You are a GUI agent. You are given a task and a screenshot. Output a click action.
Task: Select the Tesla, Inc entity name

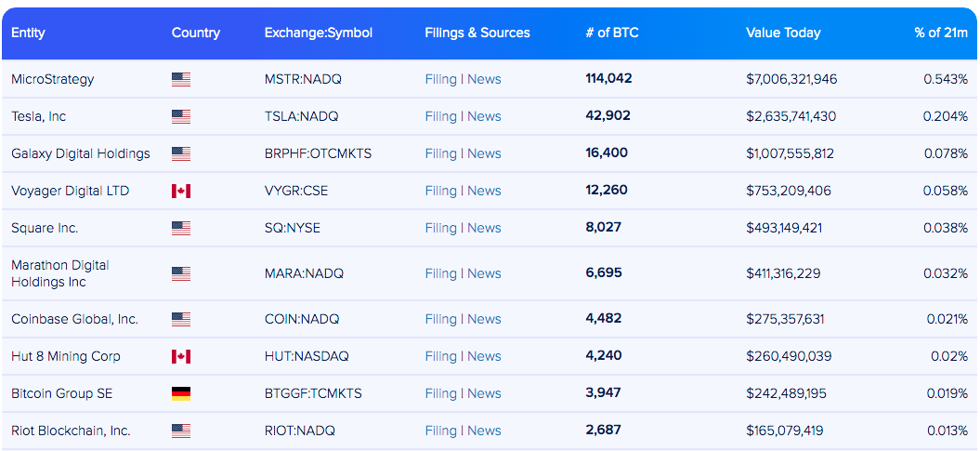tap(38, 116)
